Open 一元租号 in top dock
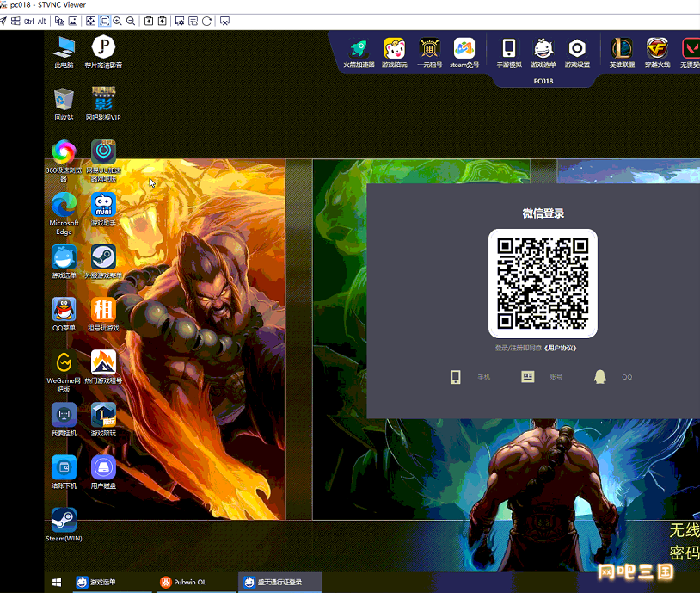This screenshot has height=593, width=700. [429, 53]
